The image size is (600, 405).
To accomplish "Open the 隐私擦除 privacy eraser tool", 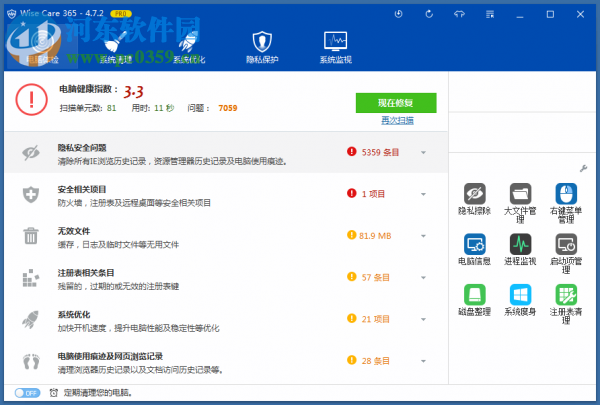I will [474, 199].
